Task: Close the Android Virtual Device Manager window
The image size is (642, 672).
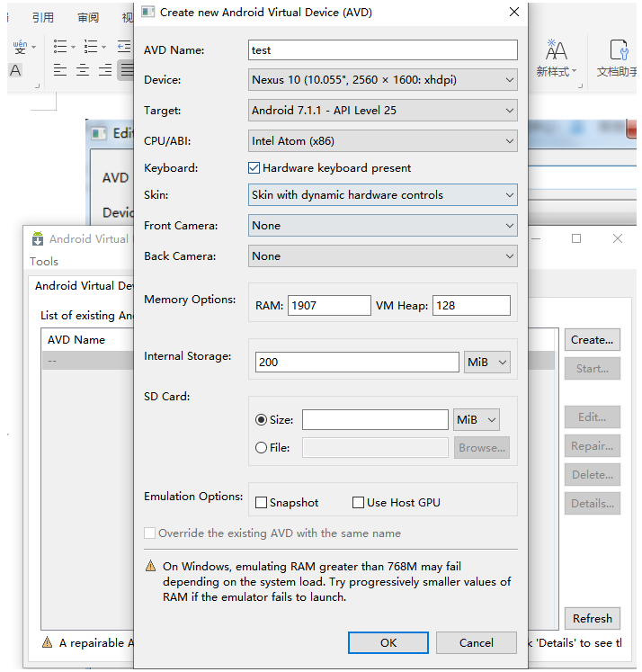Action: tap(617, 238)
